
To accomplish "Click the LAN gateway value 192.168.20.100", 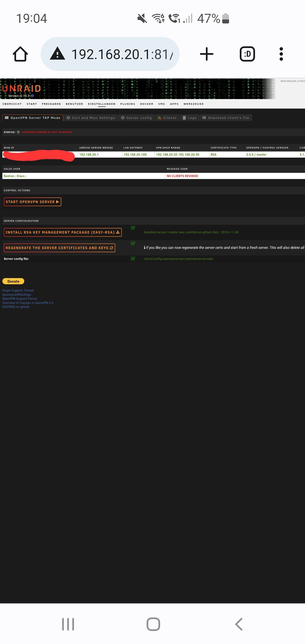I will 135,155.
